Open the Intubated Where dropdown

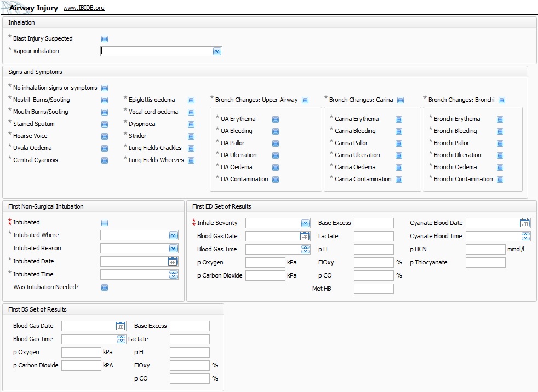pyautogui.click(x=173, y=235)
